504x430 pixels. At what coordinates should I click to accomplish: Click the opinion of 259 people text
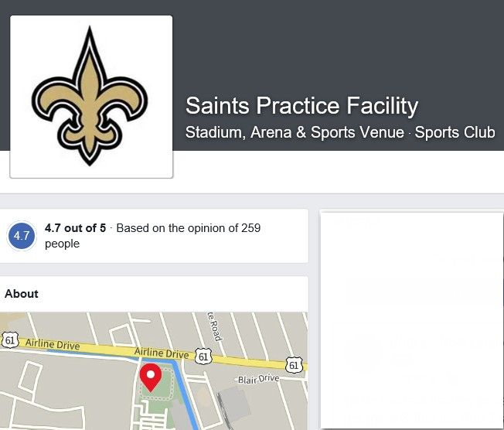coord(153,235)
